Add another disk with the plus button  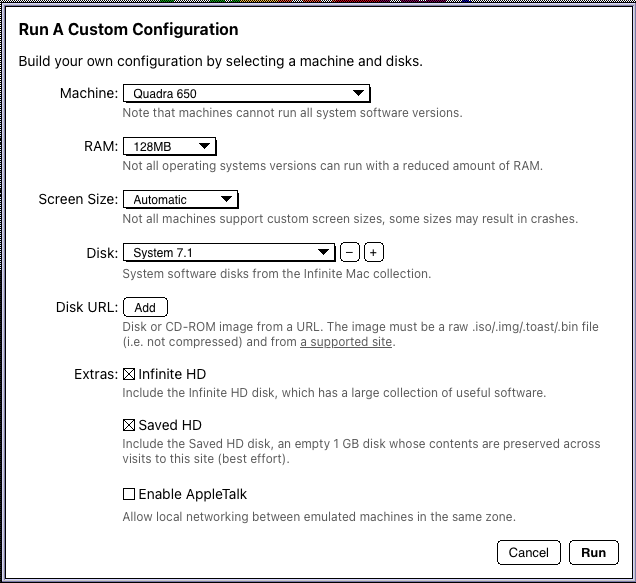pyautogui.click(x=373, y=253)
